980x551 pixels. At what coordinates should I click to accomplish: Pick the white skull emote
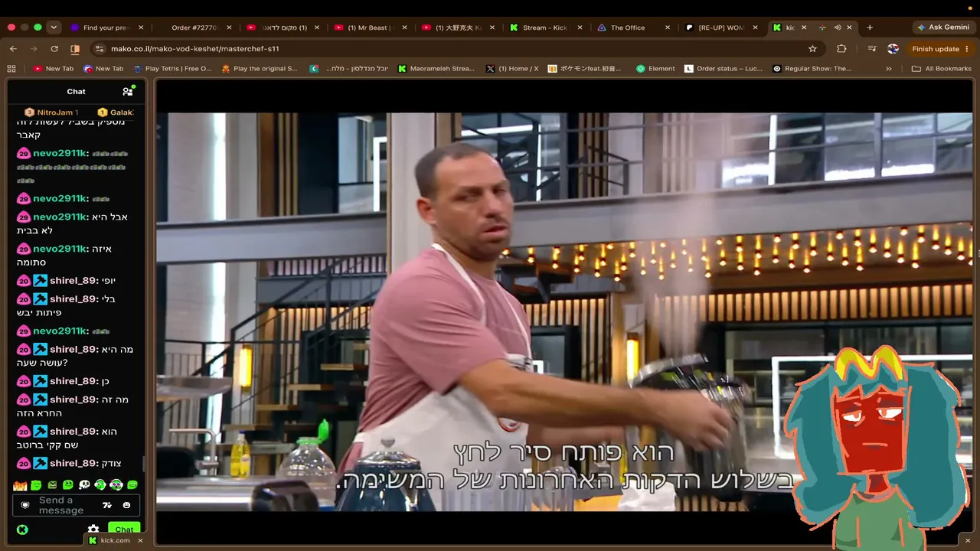(x=84, y=485)
